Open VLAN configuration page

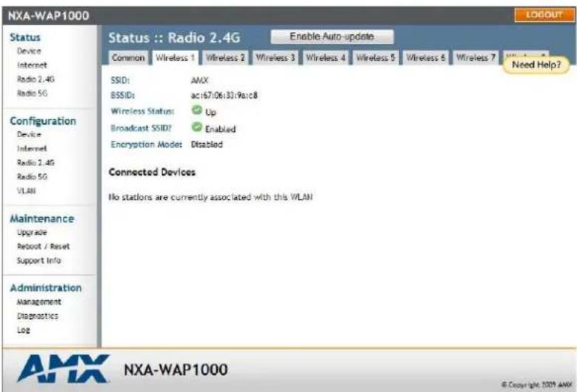pos(26,190)
